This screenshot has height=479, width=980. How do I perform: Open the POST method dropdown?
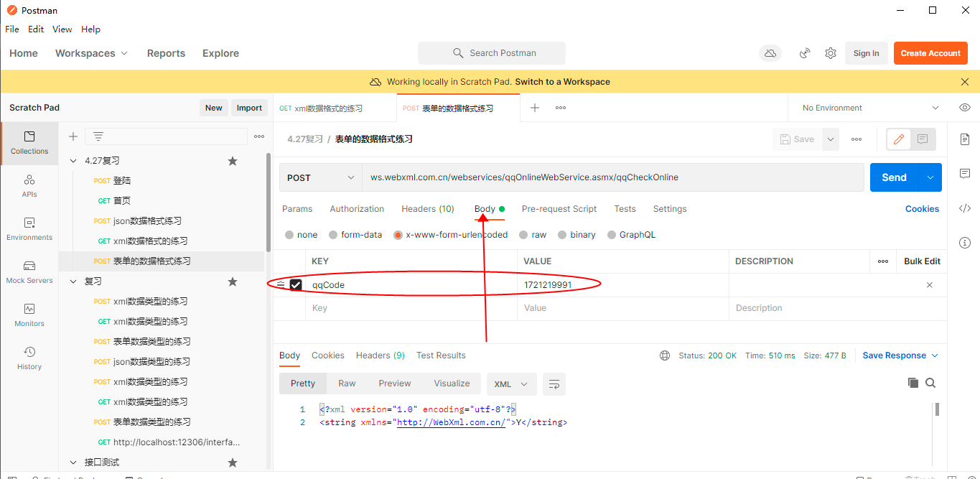point(320,177)
